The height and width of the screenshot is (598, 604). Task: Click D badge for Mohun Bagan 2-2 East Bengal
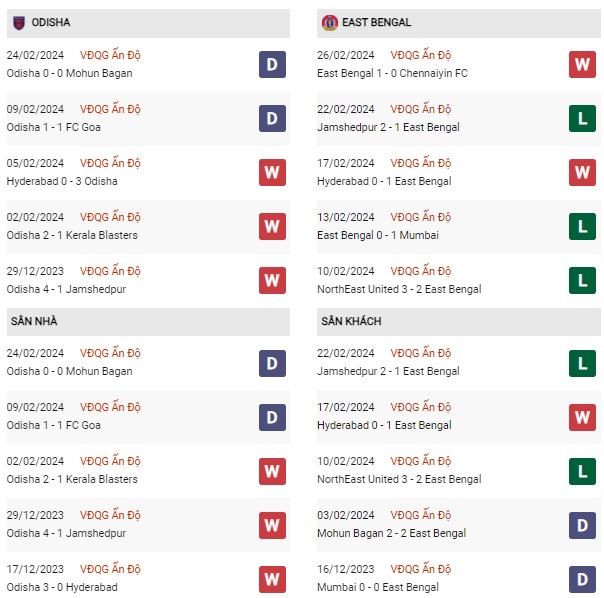point(582,525)
